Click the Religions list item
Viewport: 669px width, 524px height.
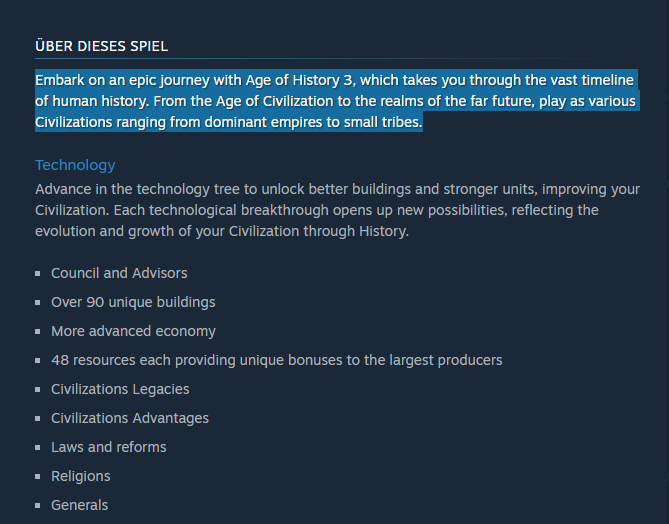tap(81, 476)
